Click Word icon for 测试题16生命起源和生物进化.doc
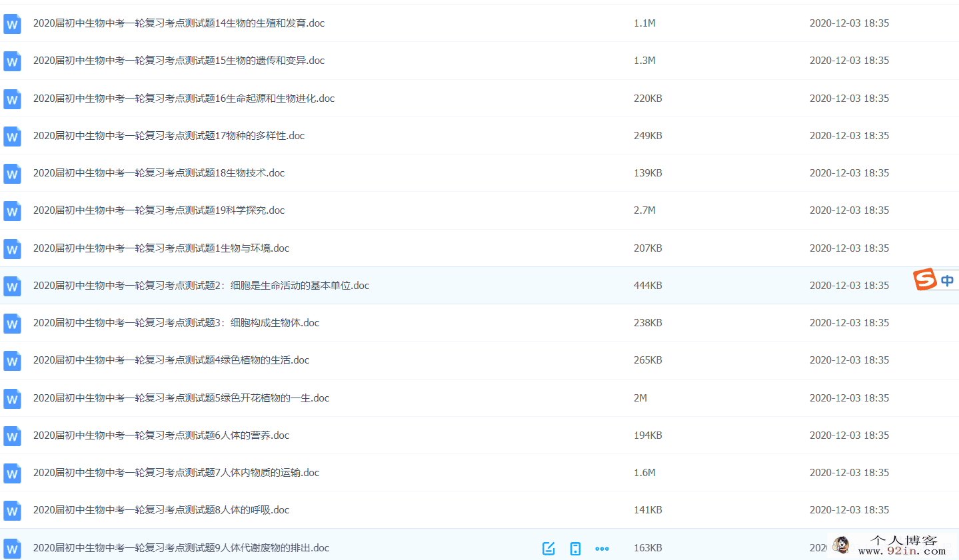 (x=12, y=99)
